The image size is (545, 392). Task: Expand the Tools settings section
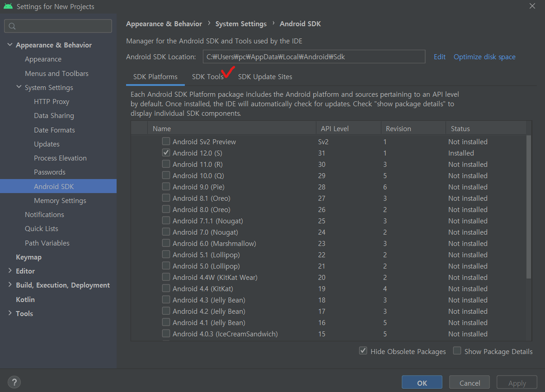coord(10,313)
